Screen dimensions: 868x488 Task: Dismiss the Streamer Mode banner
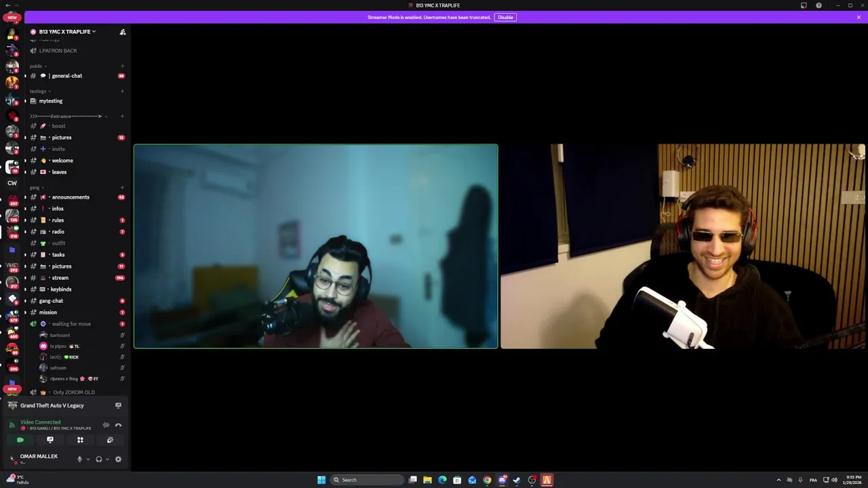click(x=859, y=17)
